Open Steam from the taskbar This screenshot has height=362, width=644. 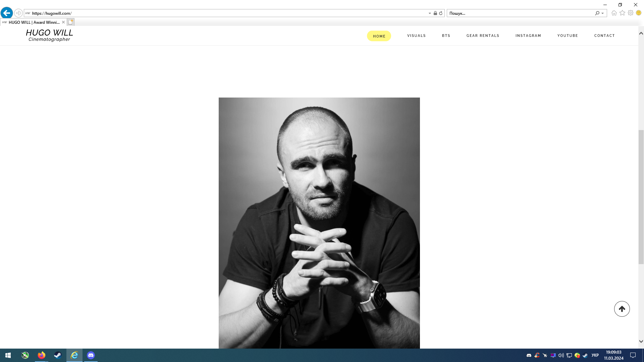pos(58,355)
